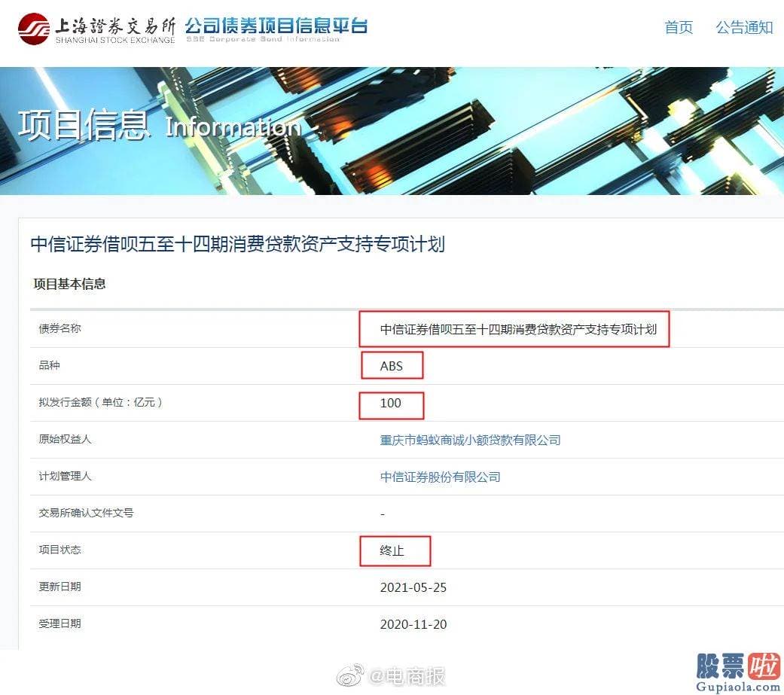The height and width of the screenshot is (695, 784).
Task: Click the 项目信息 Information banner title
Action: [x=160, y=125]
